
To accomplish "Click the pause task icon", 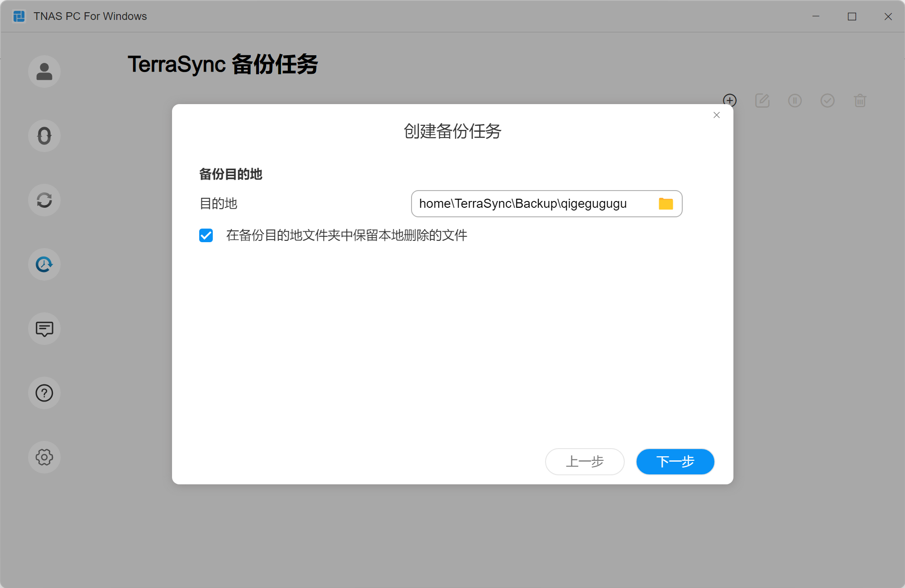I will (x=795, y=100).
